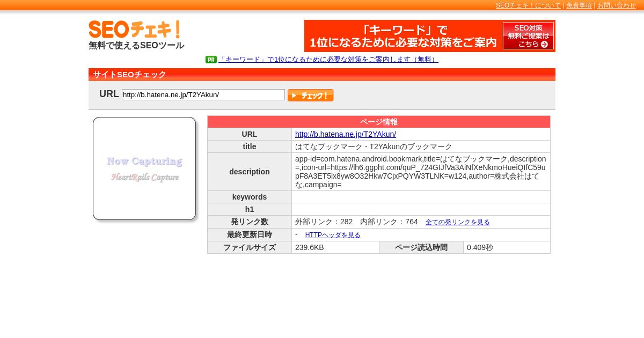Screen dimensions: 644x338
Task: Click the ファイルサイズ row label
Action: coord(250,247)
